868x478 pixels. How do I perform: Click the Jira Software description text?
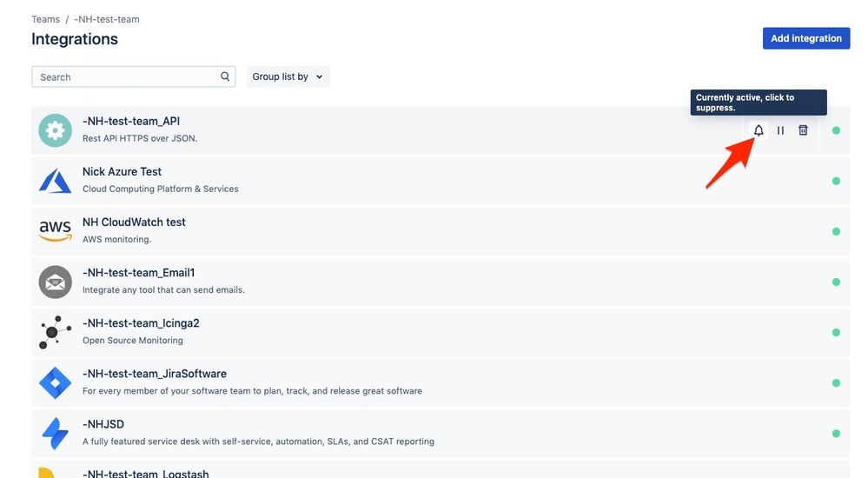click(252, 390)
